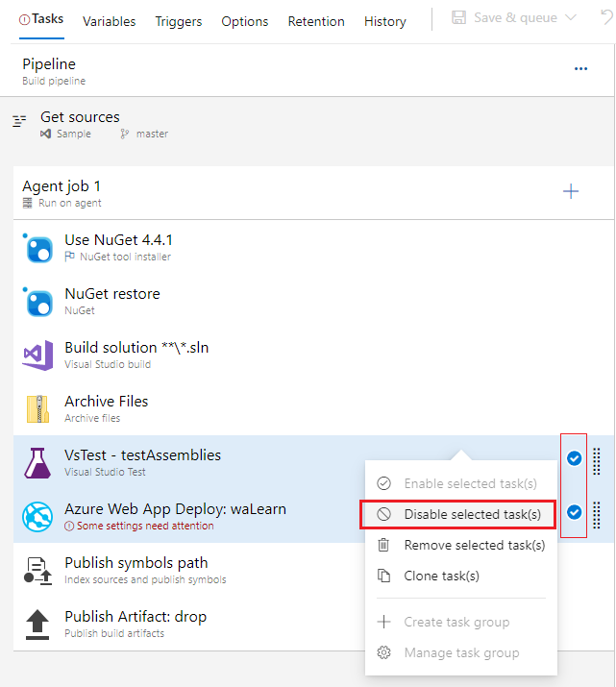Select the Use NuGet 4.4.1 task

pos(313,248)
